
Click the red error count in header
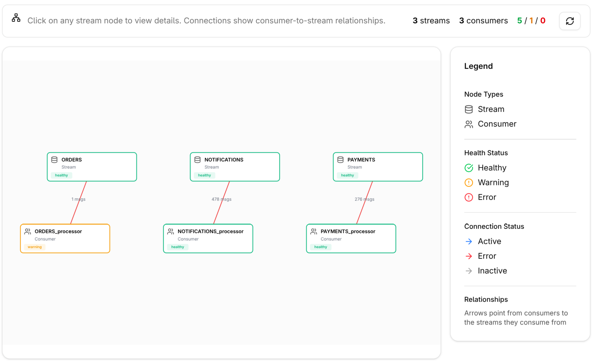coord(543,21)
